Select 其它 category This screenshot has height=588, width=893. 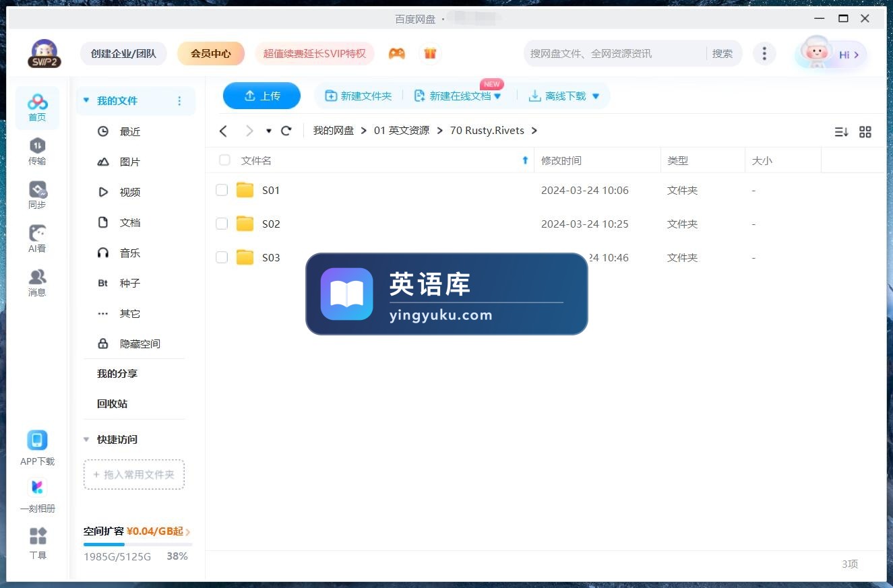tap(130, 313)
